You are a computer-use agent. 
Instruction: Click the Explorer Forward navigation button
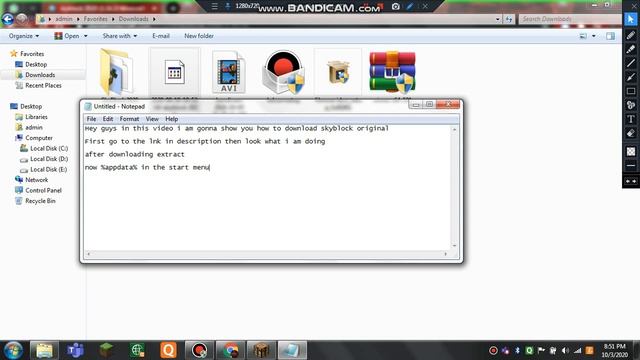point(22,19)
